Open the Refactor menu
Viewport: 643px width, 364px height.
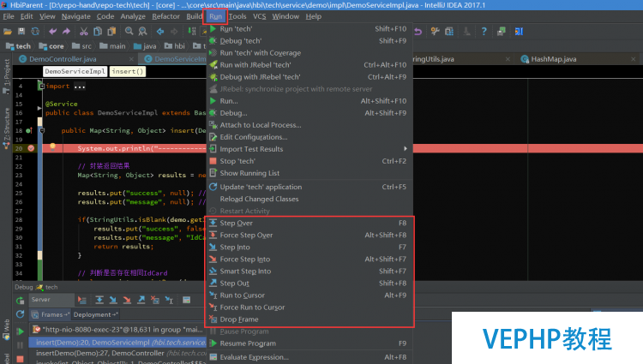tap(165, 16)
